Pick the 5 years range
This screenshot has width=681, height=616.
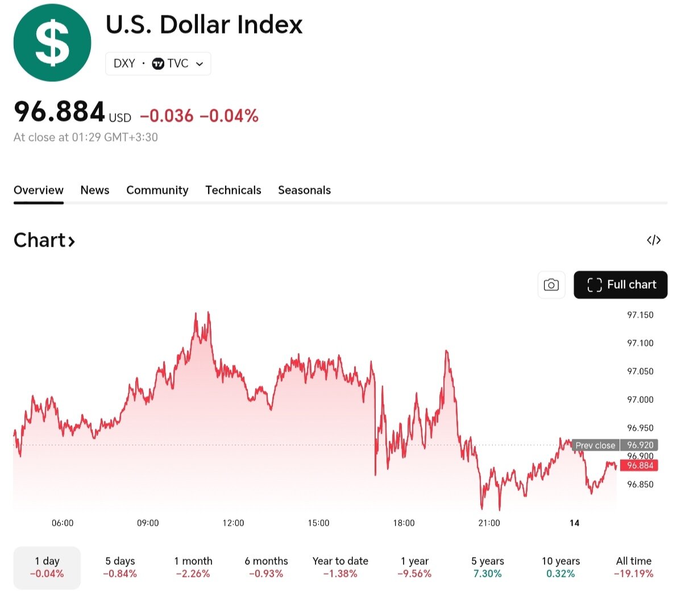pyautogui.click(x=487, y=567)
